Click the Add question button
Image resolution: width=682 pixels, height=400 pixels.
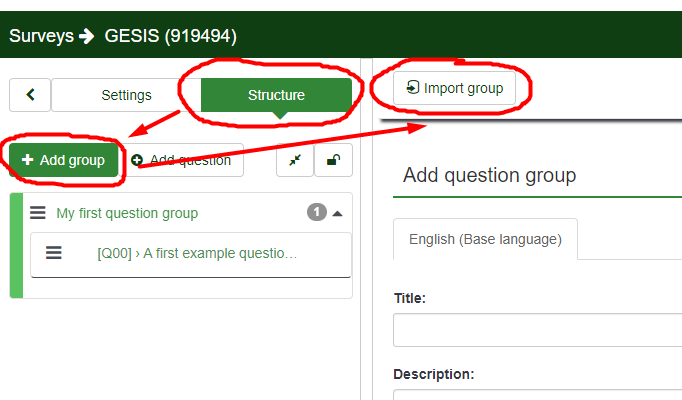[x=187, y=160]
